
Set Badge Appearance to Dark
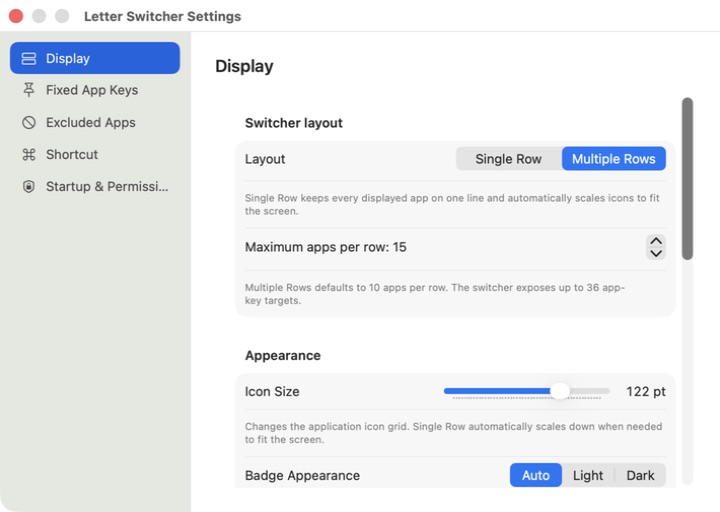pyautogui.click(x=640, y=475)
